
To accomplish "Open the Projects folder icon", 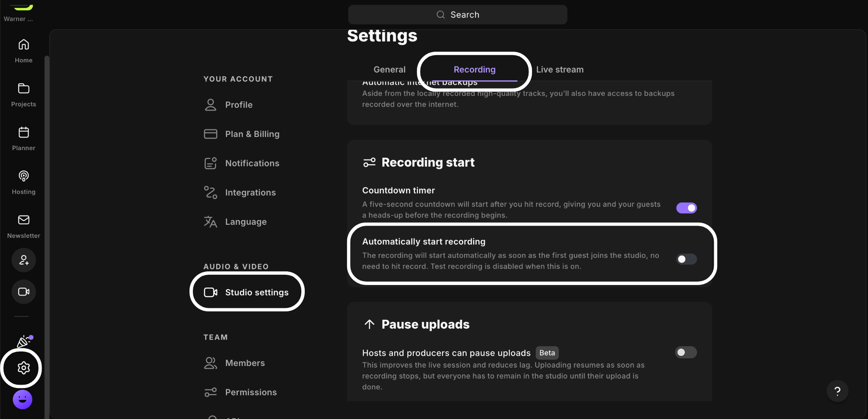I will [24, 89].
